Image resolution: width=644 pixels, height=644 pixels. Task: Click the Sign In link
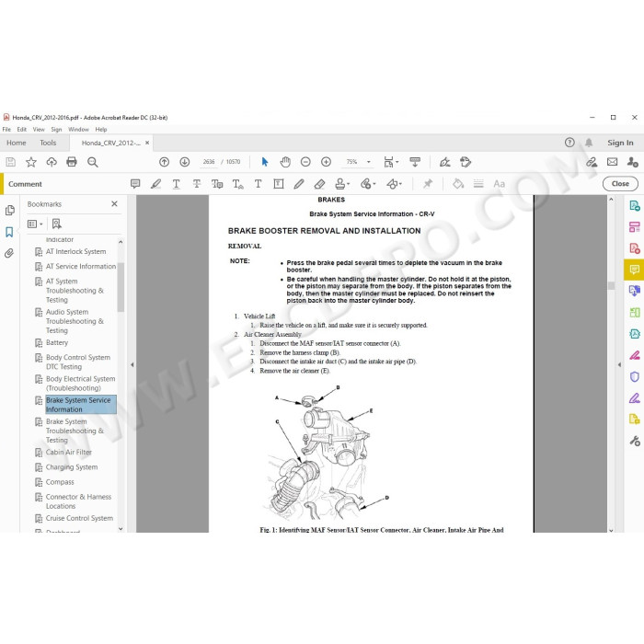tap(620, 143)
